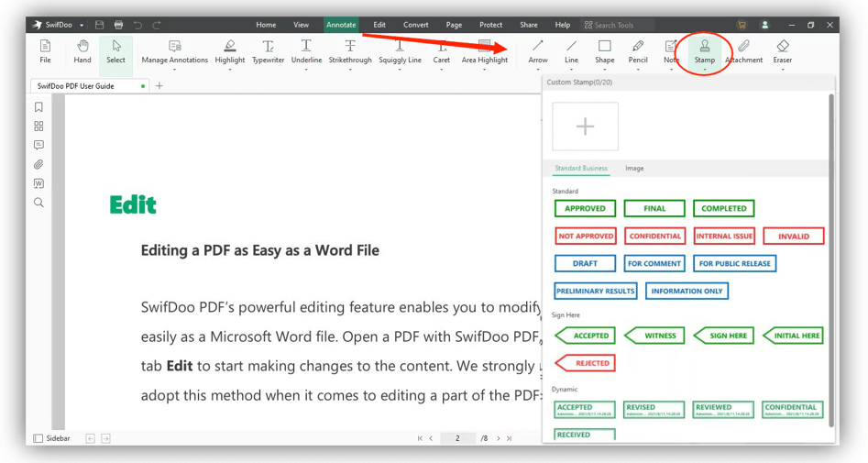868x463 pixels.
Task: Choose the Shape tool
Action: click(605, 51)
